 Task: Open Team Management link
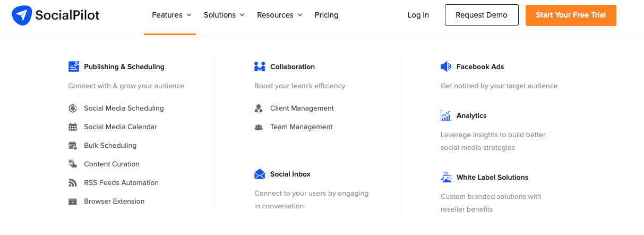(x=302, y=127)
